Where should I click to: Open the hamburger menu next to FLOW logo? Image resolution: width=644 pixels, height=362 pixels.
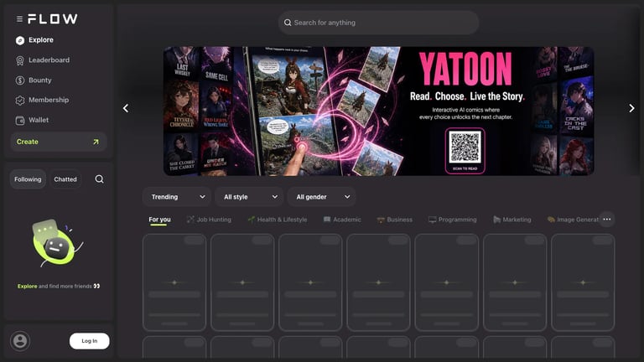click(x=19, y=19)
